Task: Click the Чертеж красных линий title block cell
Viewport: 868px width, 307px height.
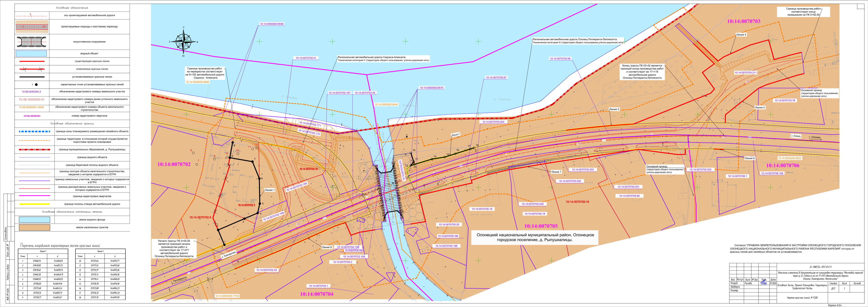Action: [802, 298]
